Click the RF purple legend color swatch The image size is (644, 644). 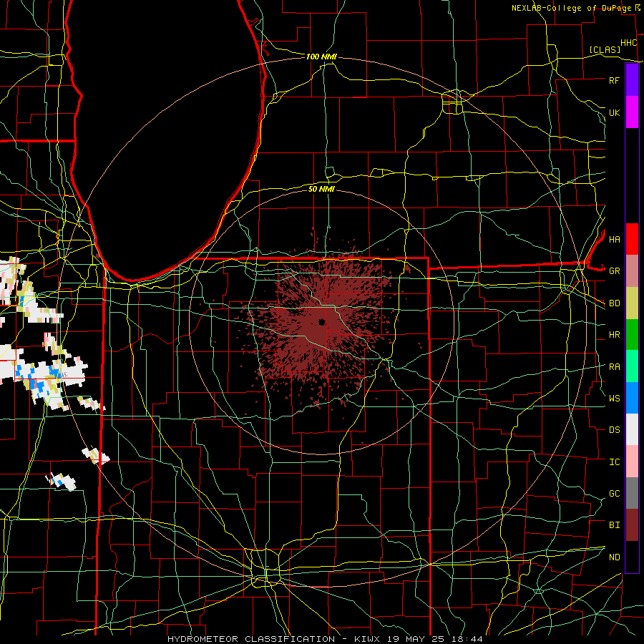632,80
